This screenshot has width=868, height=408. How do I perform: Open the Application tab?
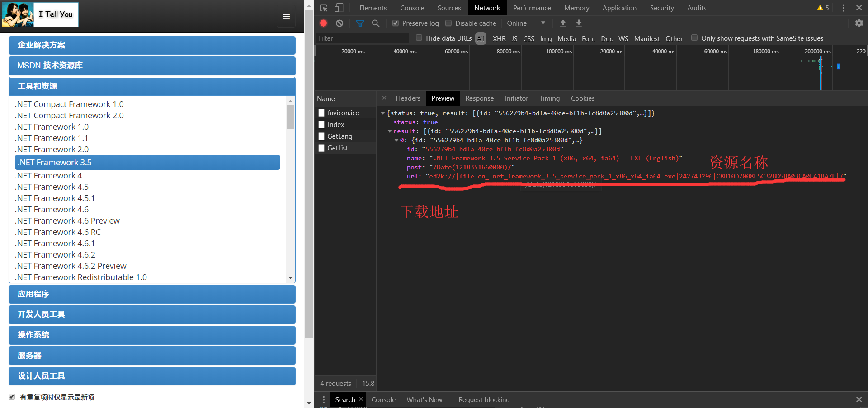point(619,8)
